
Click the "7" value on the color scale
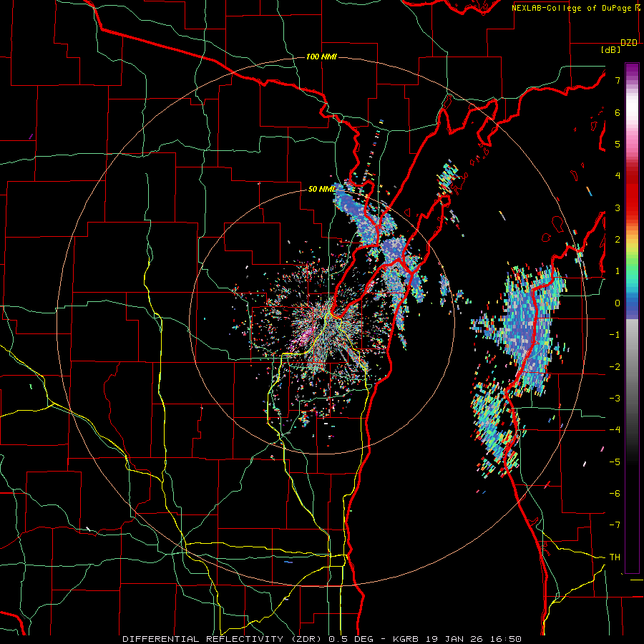(x=618, y=80)
